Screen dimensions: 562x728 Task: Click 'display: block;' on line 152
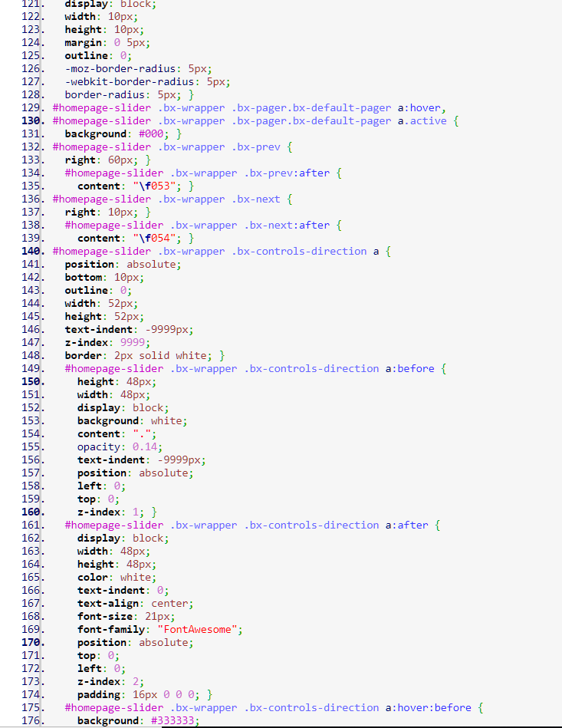coord(123,408)
